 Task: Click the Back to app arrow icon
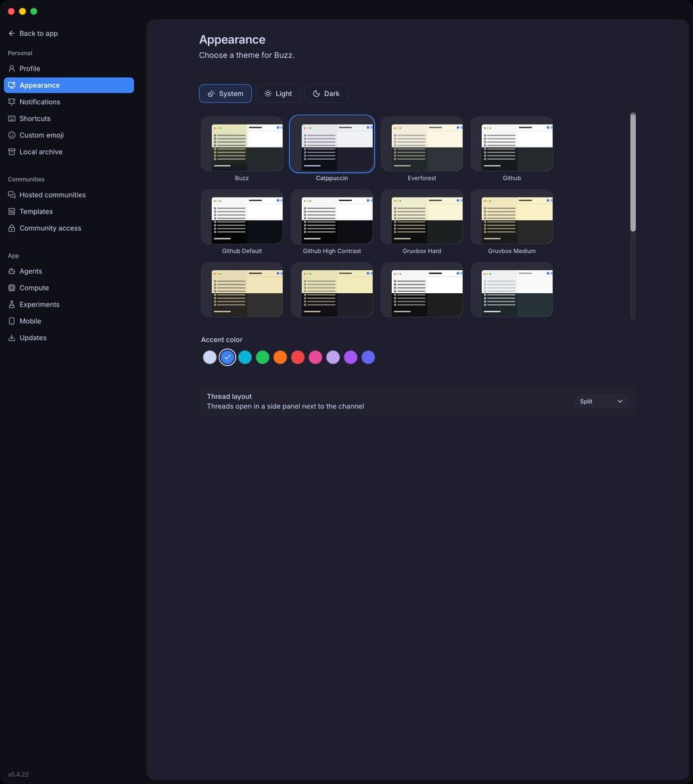12,33
